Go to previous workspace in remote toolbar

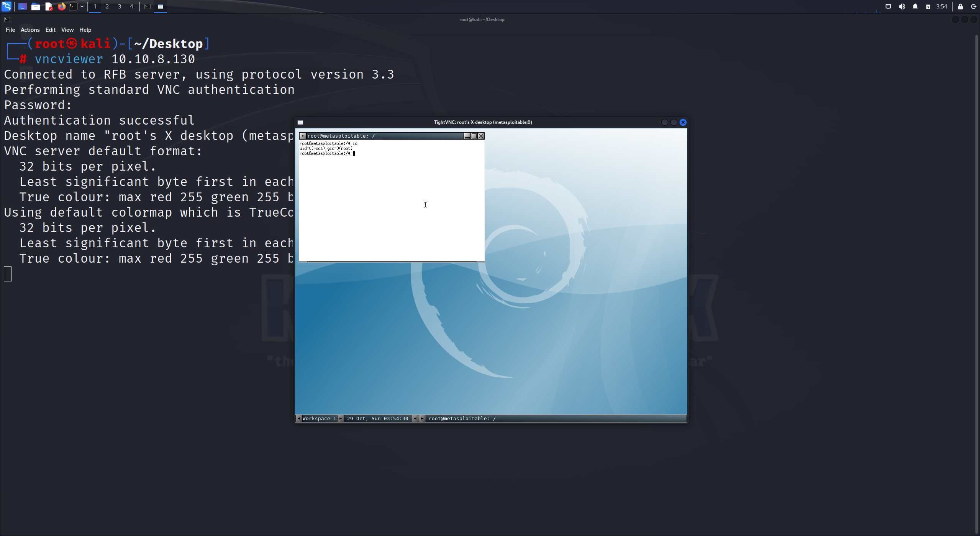tap(299, 419)
